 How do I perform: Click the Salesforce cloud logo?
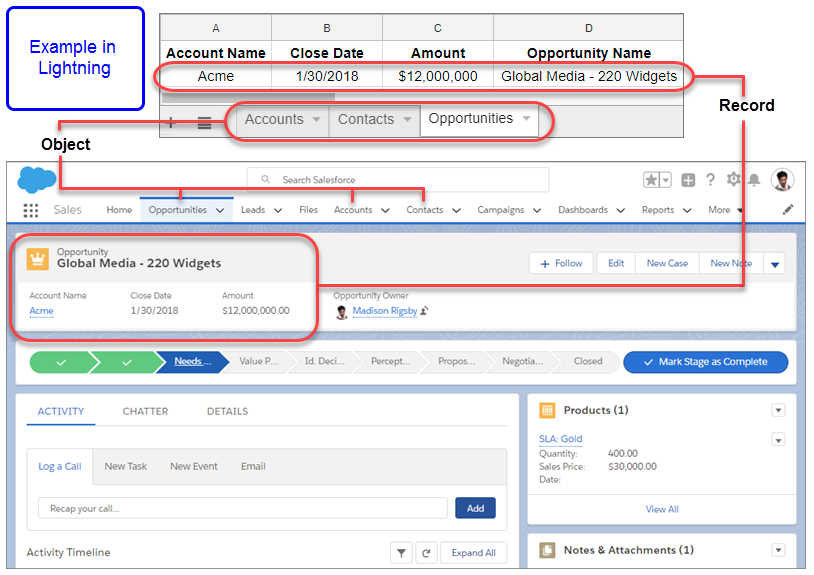point(36,180)
